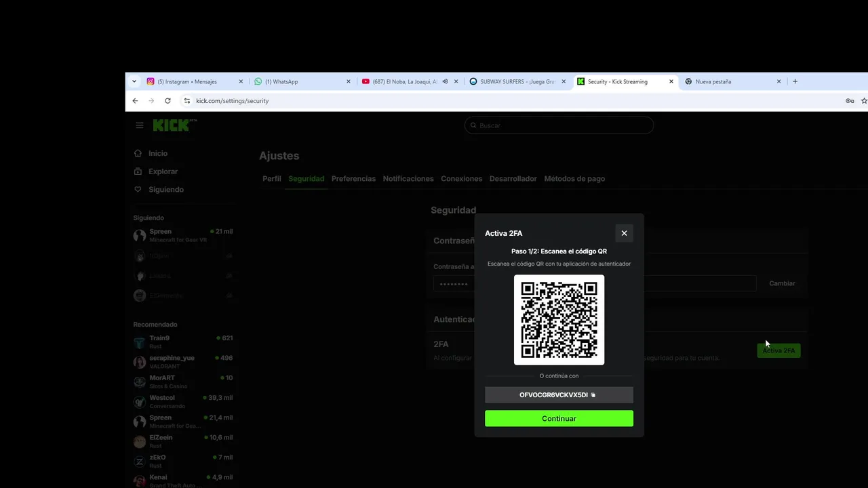Click the Train9 avatar icon
Image resolution: width=868 pixels, height=488 pixels.
139,342
